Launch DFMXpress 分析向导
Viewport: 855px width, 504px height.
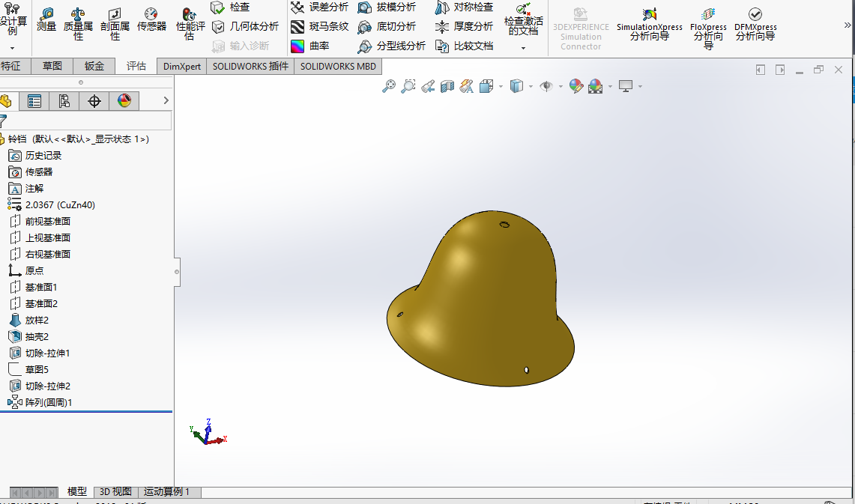coord(755,25)
